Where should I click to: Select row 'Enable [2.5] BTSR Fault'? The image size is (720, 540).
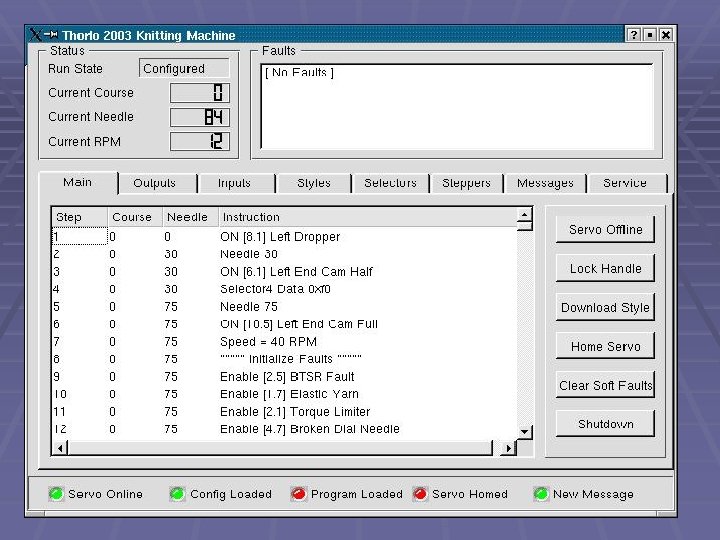click(284, 377)
